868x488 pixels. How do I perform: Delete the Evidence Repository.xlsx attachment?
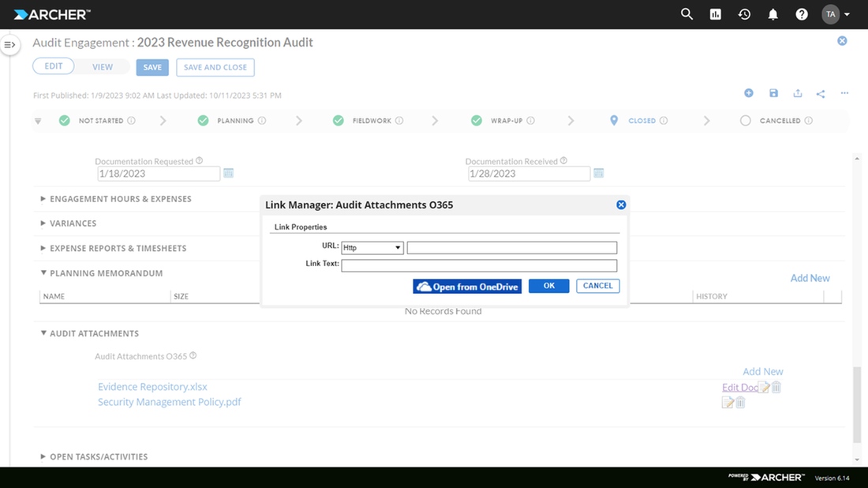coord(776,387)
